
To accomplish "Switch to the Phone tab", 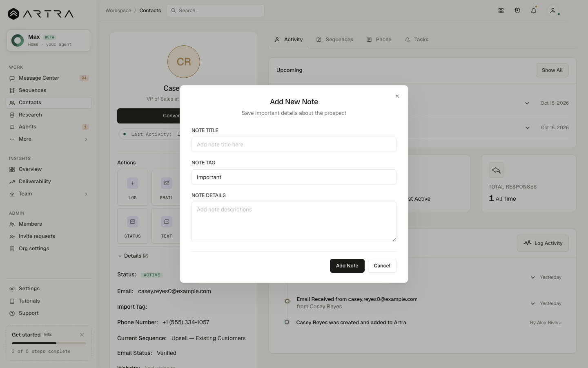I will (x=379, y=40).
